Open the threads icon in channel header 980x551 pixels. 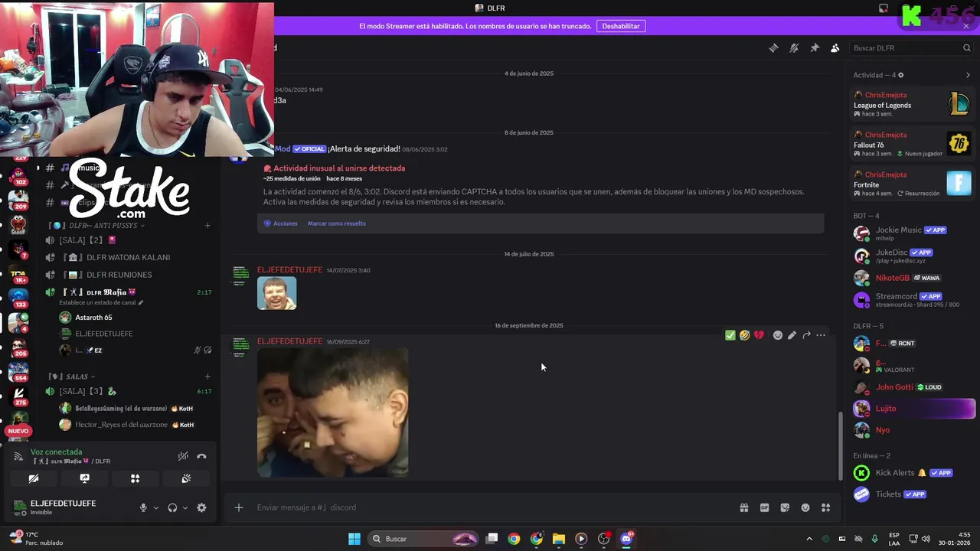point(773,47)
